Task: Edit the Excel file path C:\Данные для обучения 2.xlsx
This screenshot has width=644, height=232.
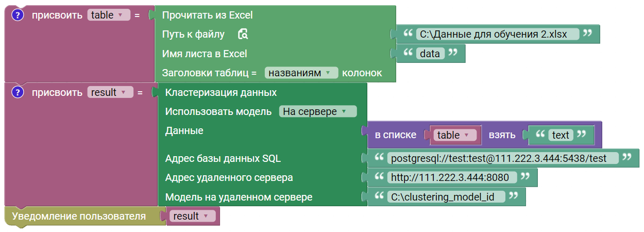Action: [x=498, y=35]
